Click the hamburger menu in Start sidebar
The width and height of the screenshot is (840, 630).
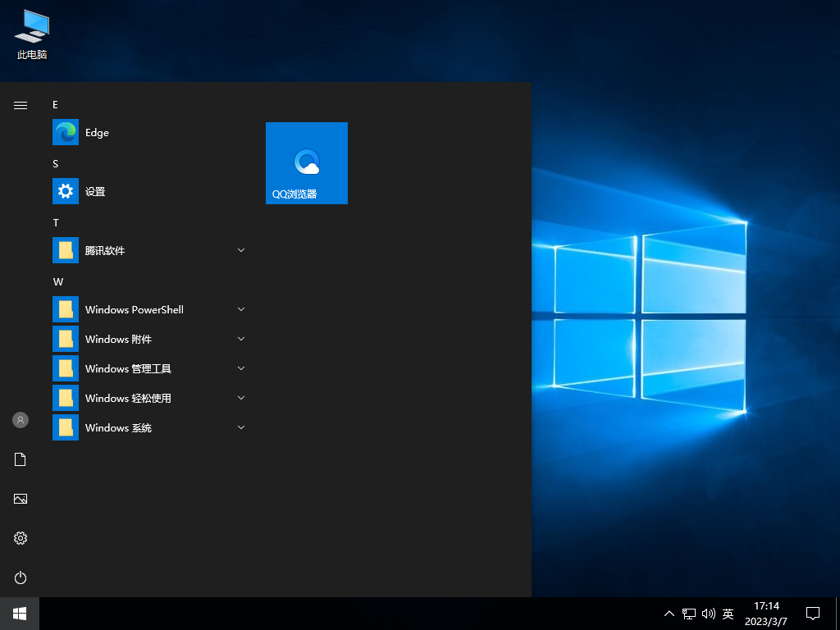[x=20, y=105]
